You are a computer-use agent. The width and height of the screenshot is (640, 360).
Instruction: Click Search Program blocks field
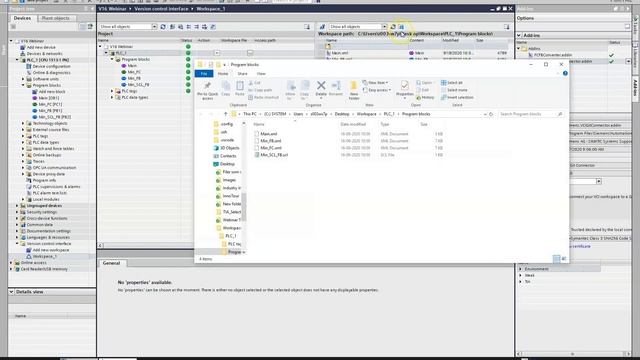pos(531,114)
